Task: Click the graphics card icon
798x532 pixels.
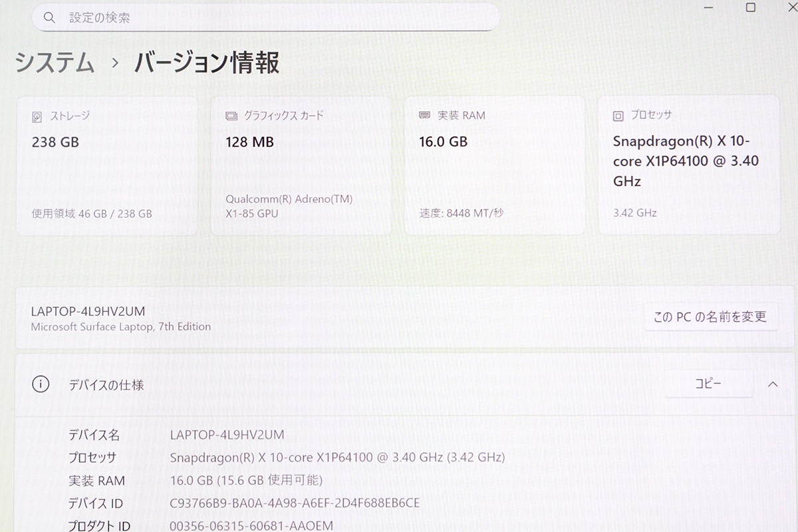Action: click(231, 116)
